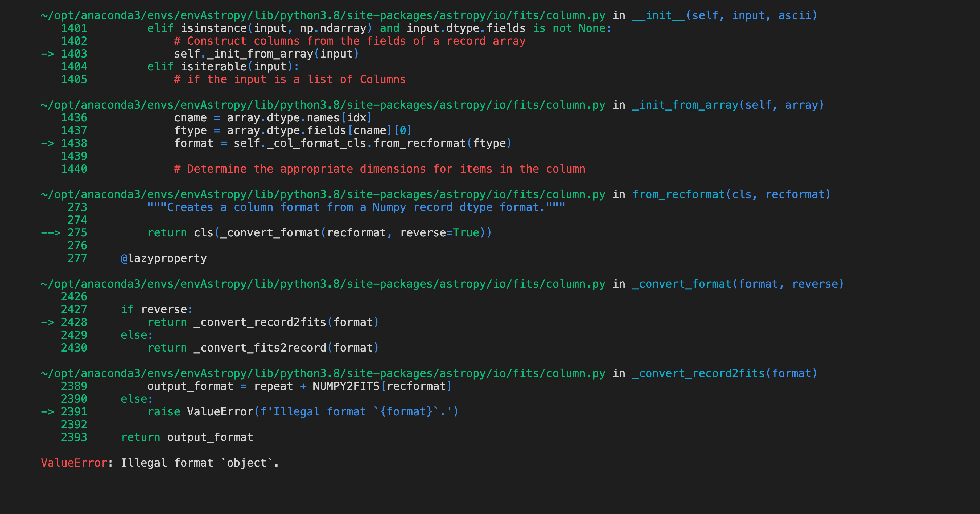This screenshot has height=514, width=980.
Task: Click the red ValueError text at bottom
Action: click(74, 463)
